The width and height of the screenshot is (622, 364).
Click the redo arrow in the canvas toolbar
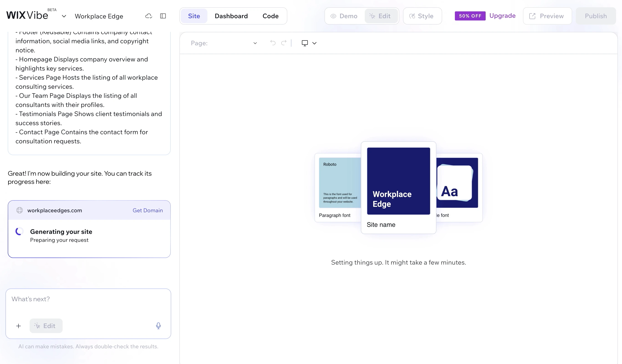(284, 43)
